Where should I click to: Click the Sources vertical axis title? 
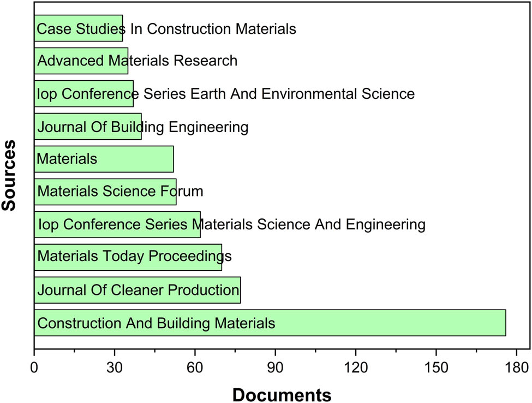[x=9, y=175]
